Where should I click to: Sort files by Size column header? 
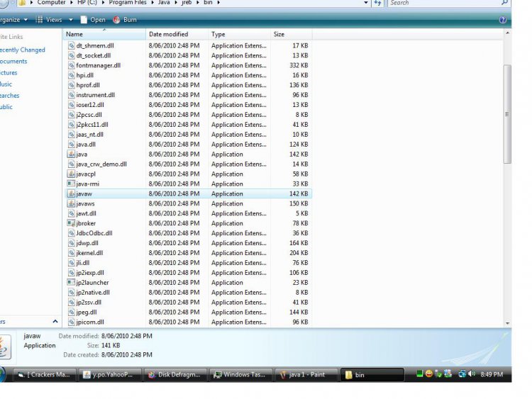point(291,34)
